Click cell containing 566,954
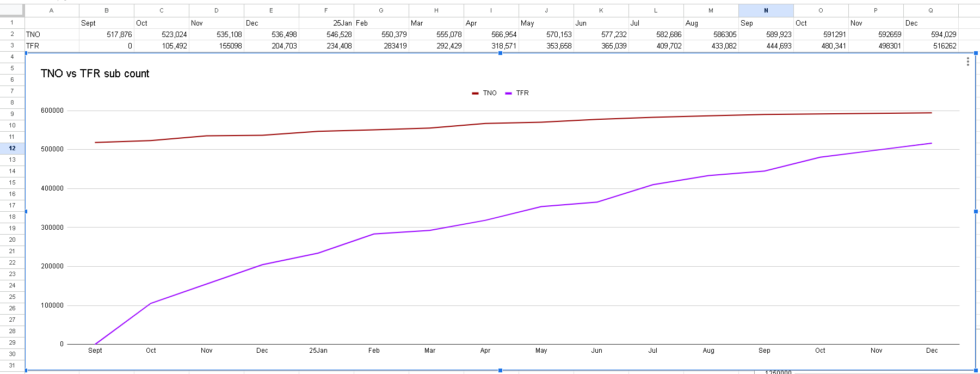Screen dimensions: 980x374 click(491, 34)
